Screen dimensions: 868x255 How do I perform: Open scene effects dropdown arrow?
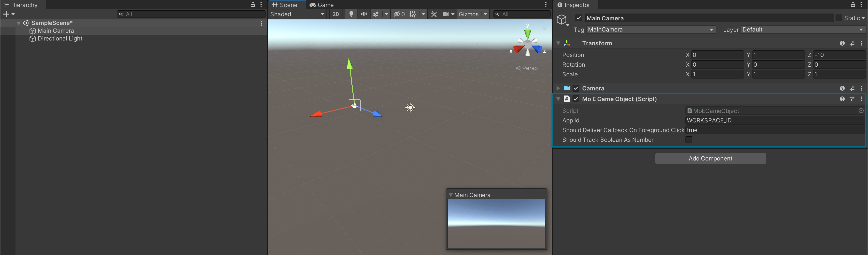click(387, 14)
